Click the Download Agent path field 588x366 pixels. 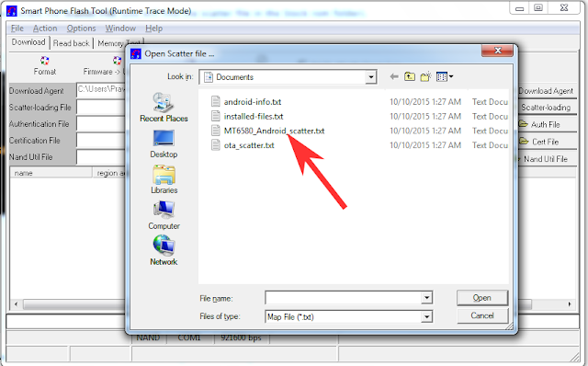click(101, 90)
